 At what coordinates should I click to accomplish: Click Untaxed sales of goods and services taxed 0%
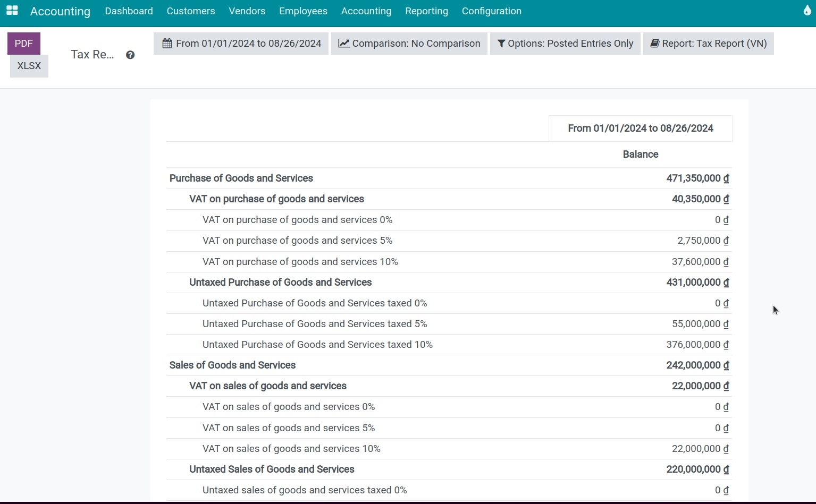click(305, 490)
